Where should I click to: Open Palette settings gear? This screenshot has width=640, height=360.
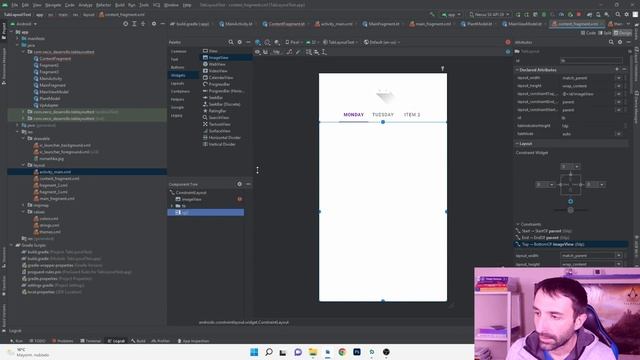click(x=240, y=42)
